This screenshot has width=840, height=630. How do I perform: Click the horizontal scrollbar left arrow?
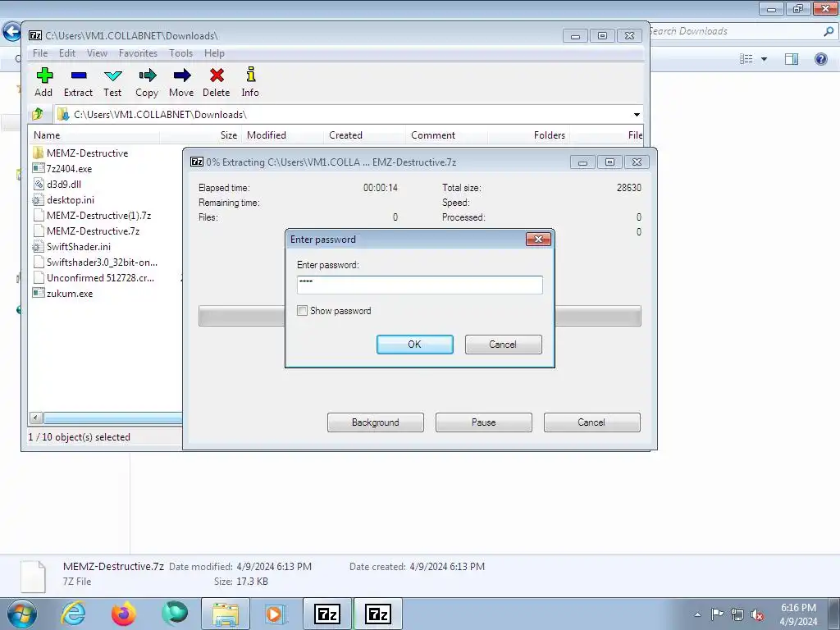(x=35, y=418)
